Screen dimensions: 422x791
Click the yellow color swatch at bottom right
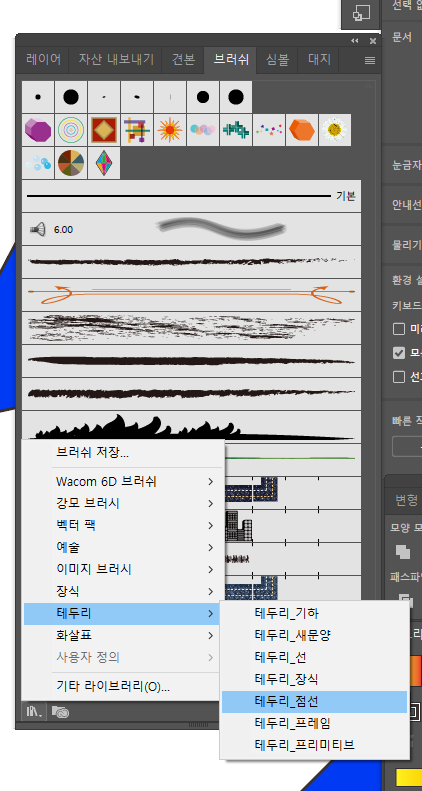point(409,777)
